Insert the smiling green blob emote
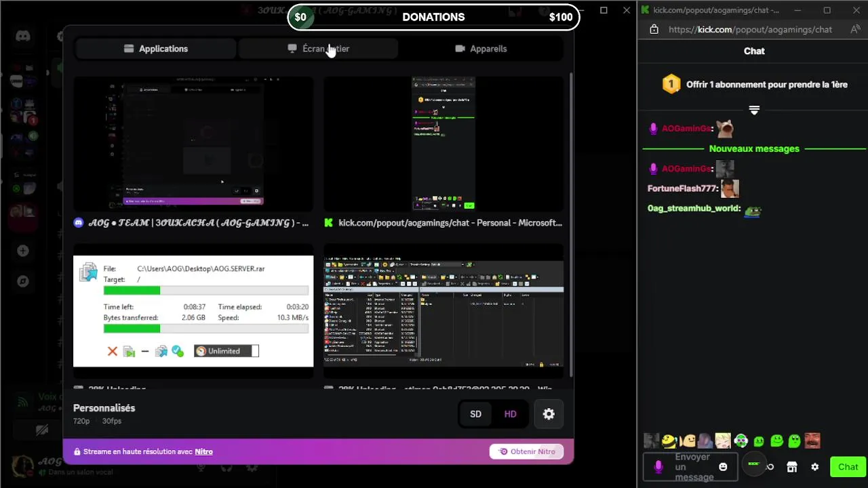 pos(776,441)
